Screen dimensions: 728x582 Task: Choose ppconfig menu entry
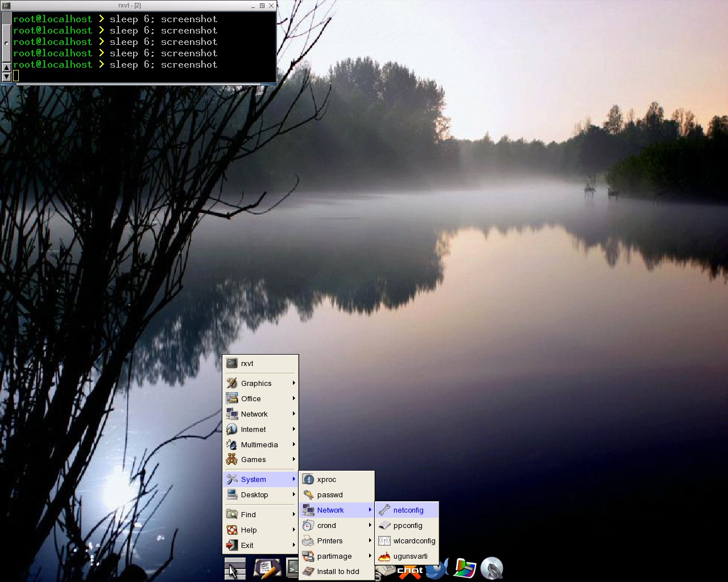407,525
